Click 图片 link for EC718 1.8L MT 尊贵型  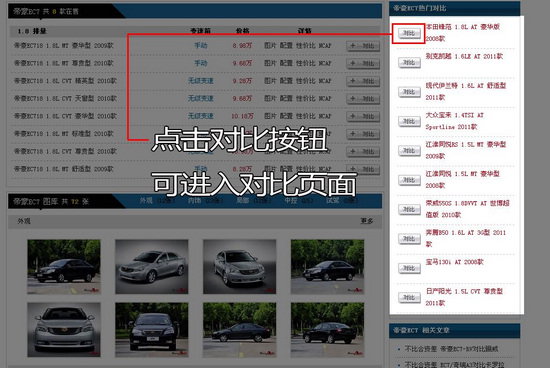click(x=270, y=63)
